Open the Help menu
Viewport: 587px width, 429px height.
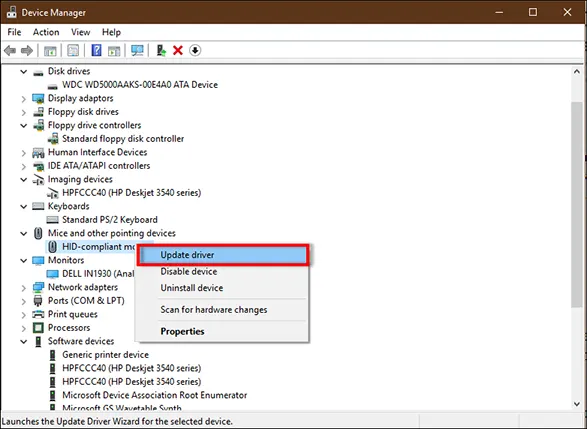pyautogui.click(x=111, y=32)
